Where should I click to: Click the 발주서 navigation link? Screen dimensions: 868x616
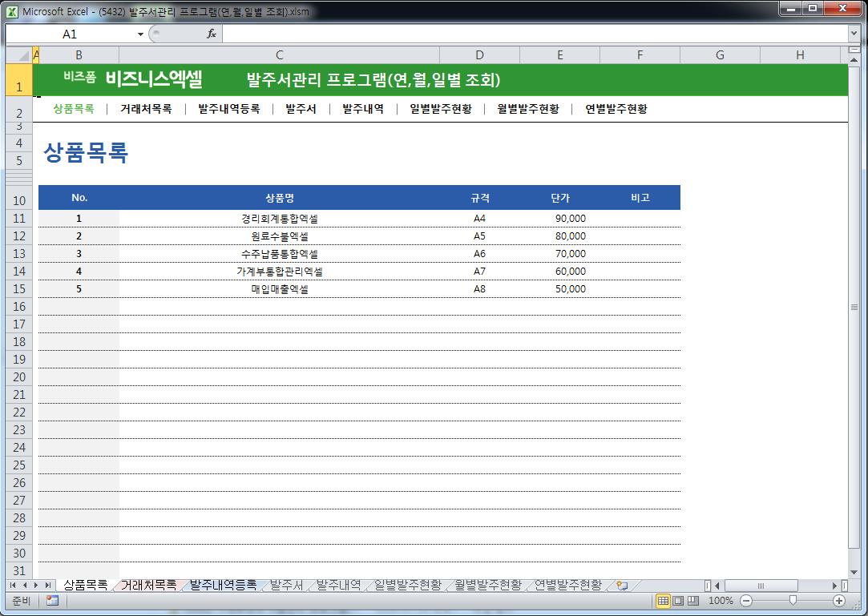point(301,108)
